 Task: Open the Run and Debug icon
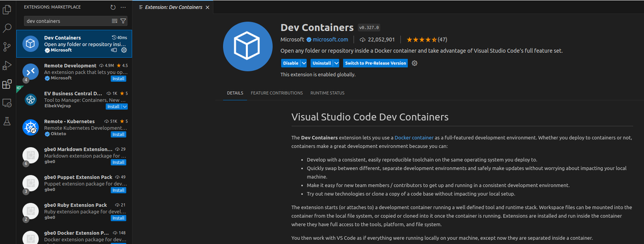coord(7,65)
